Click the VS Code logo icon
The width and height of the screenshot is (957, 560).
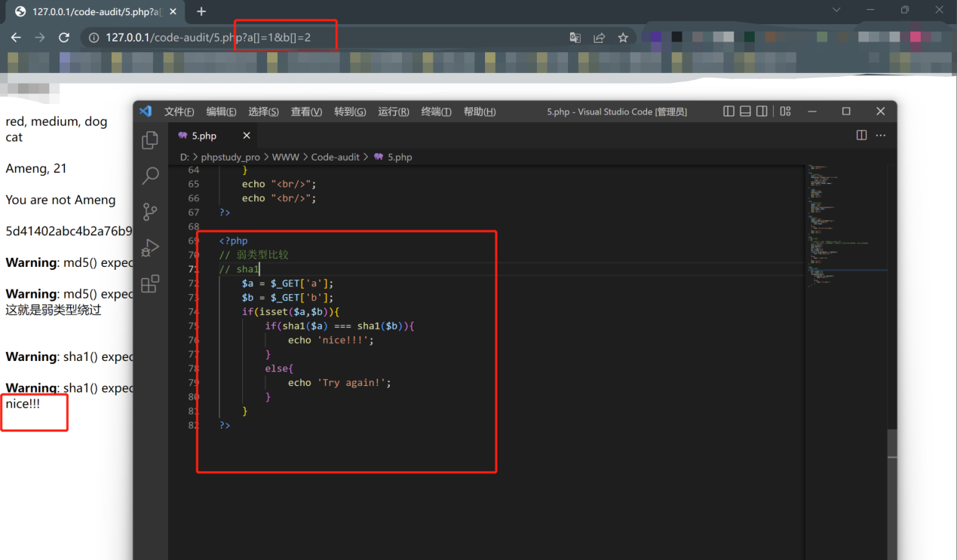(146, 112)
